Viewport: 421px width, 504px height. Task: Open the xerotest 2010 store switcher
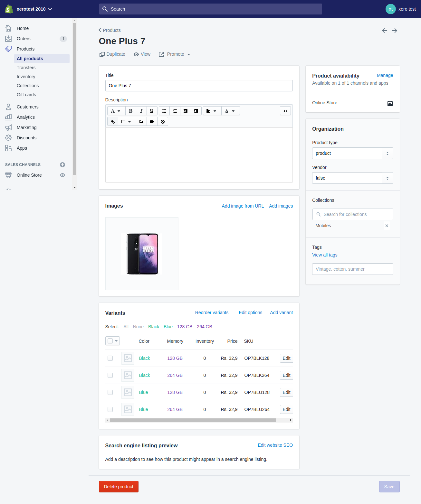34,9
